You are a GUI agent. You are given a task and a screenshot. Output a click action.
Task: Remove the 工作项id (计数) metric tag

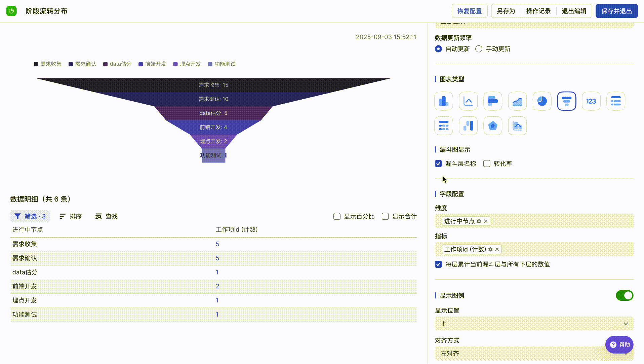point(497,249)
